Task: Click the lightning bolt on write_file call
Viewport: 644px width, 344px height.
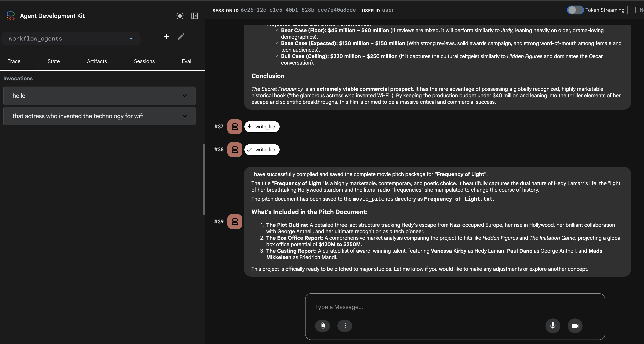Action: point(249,127)
